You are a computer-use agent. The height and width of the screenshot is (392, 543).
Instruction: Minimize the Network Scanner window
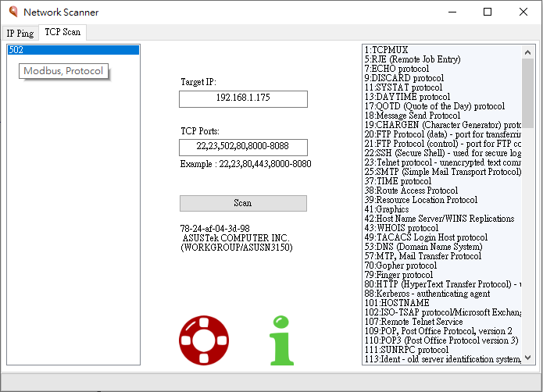[452, 12]
